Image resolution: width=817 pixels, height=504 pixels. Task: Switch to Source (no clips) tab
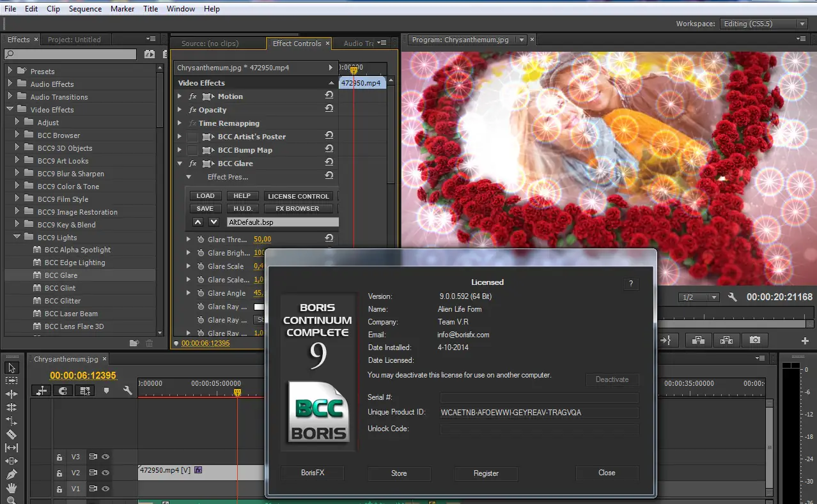(x=210, y=43)
